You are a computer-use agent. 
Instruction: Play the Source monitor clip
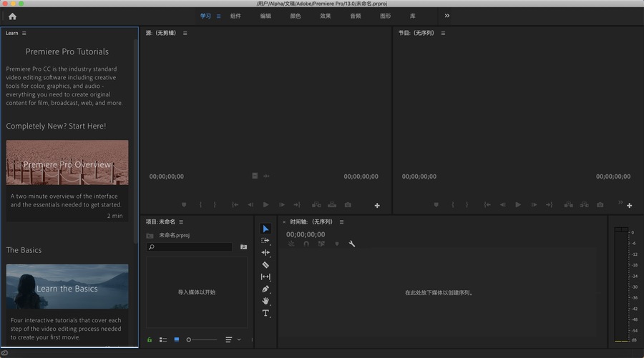pyautogui.click(x=265, y=204)
